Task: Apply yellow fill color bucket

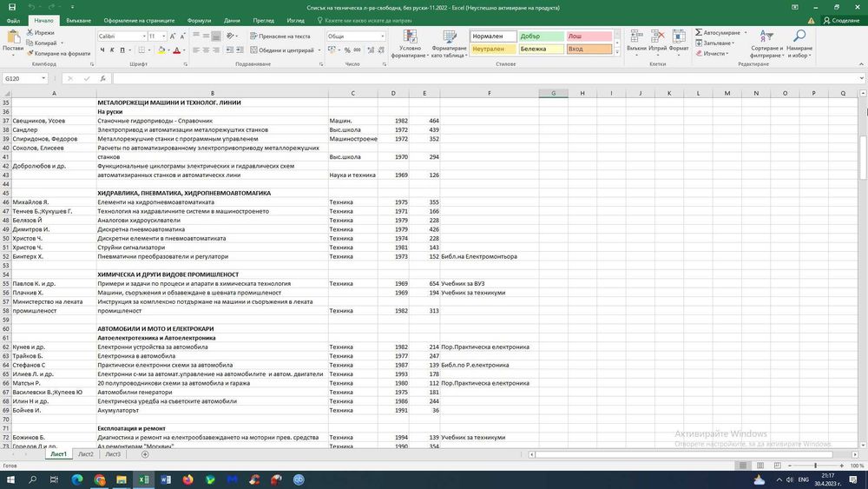Action: point(161,50)
